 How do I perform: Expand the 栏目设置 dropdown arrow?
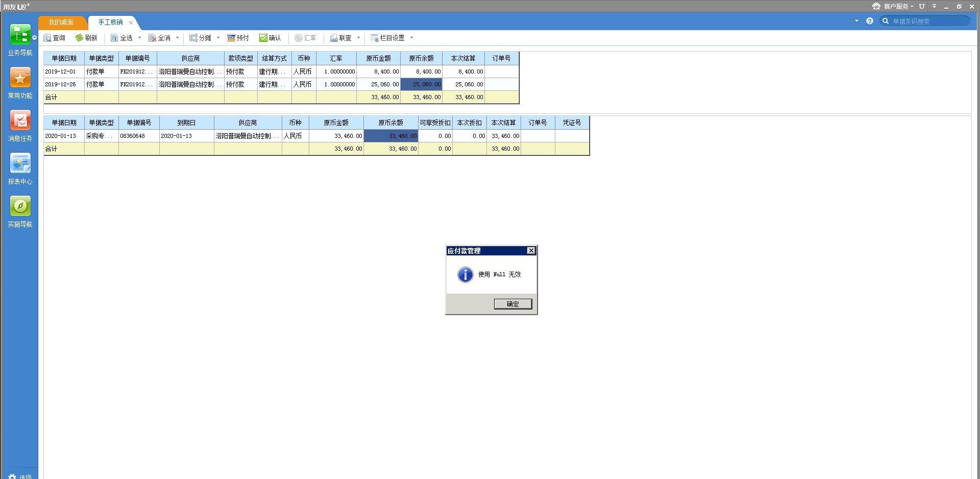[411, 38]
